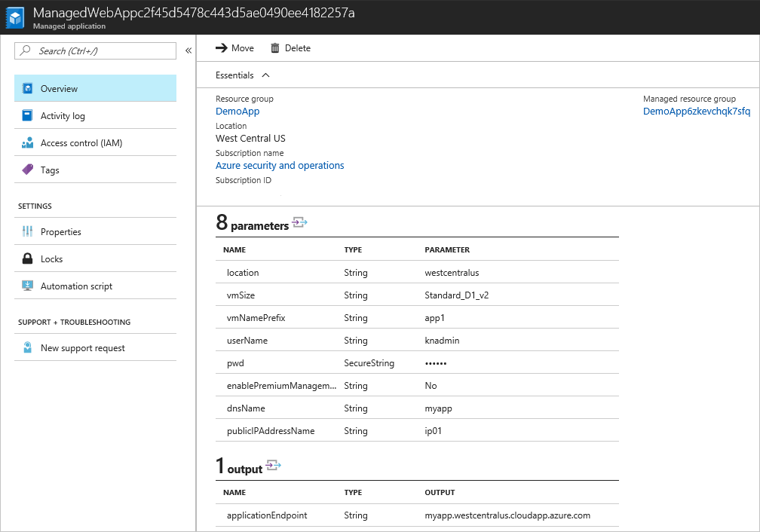
Task: Click the Activity log icon
Action: coord(28,116)
